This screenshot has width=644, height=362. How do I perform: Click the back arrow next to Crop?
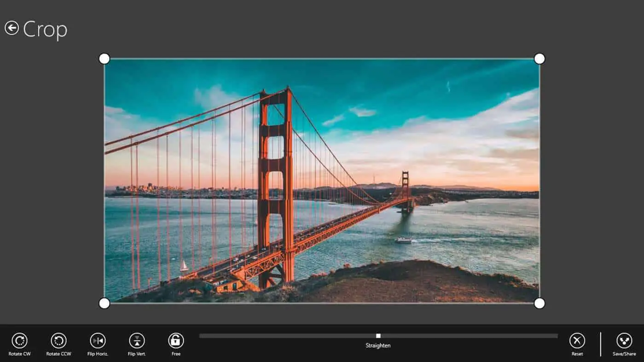12,28
